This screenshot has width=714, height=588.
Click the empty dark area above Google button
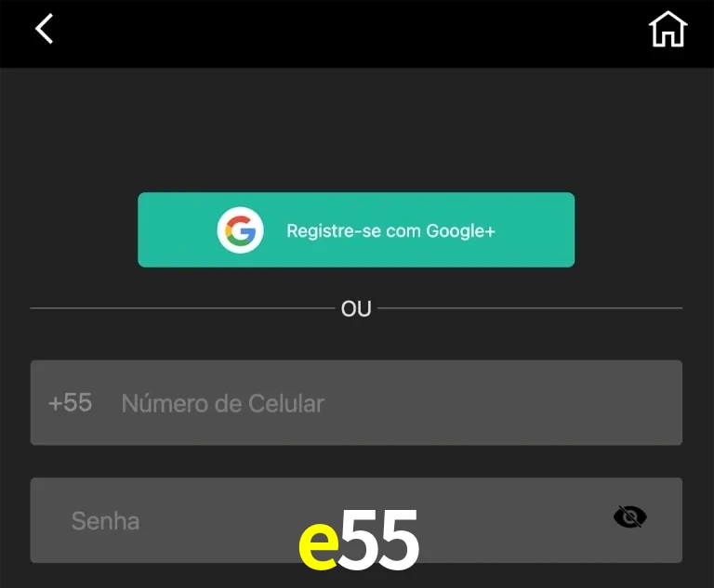[356, 130]
